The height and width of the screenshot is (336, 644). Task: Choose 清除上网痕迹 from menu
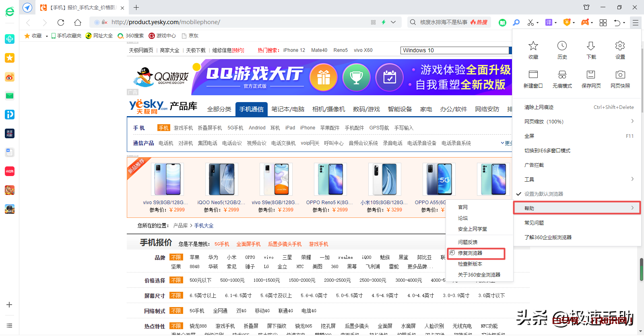[539, 107]
